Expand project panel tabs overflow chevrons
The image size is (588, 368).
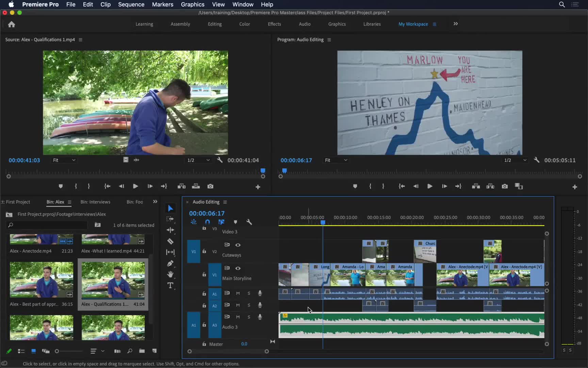[155, 202]
